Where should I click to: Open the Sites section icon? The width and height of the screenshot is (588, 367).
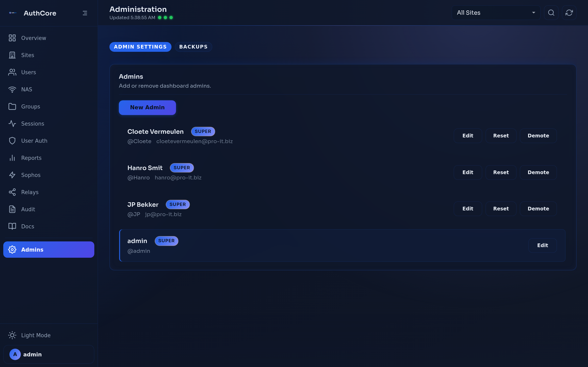12,55
